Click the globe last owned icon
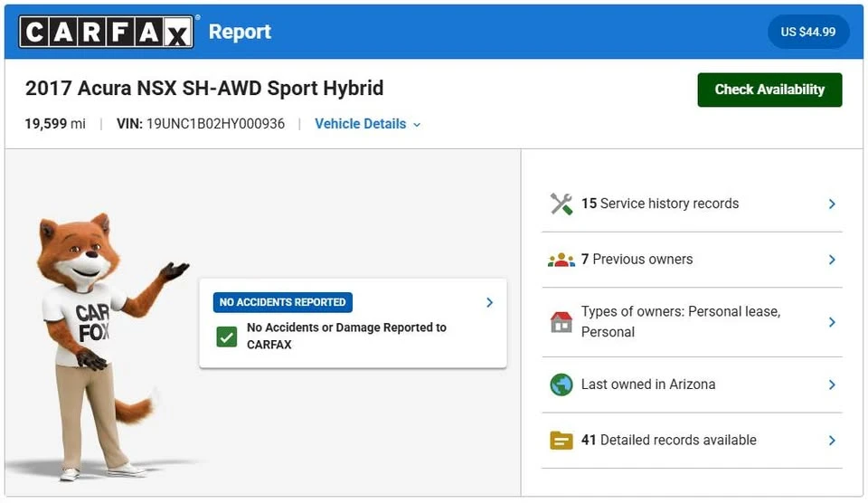 561,385
